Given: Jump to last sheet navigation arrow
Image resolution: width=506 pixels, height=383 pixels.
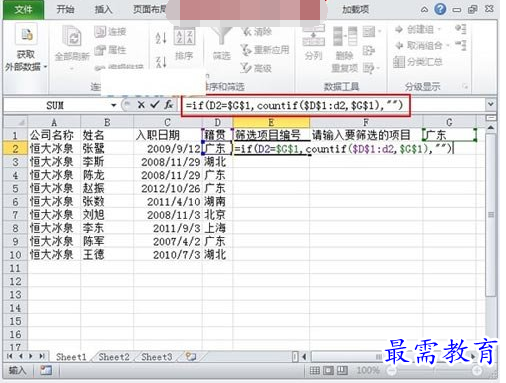Looking at the screenshot, I should tap(42, 356).
